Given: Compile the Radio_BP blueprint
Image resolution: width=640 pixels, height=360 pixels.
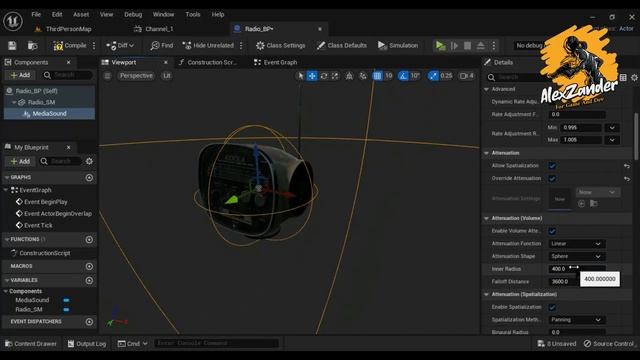Looking at the screenshot, I should click(x=70, y=45).
